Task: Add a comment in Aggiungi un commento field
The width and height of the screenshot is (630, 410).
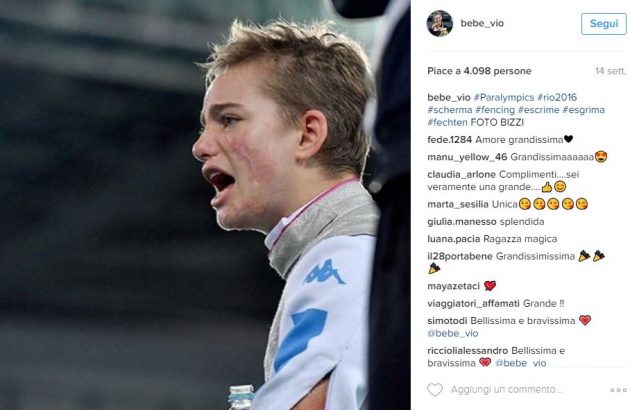Action: pyautogui.click(x=506, y=390)
